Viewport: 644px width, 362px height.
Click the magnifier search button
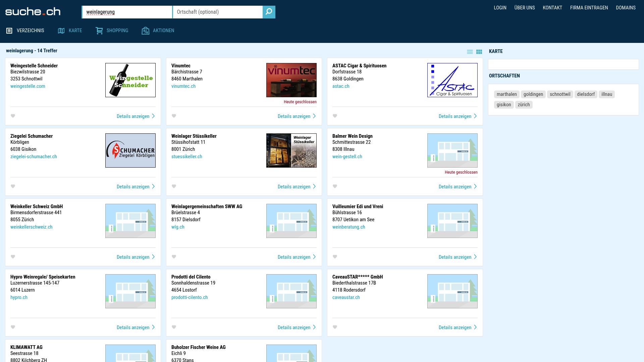pos(269,12)
